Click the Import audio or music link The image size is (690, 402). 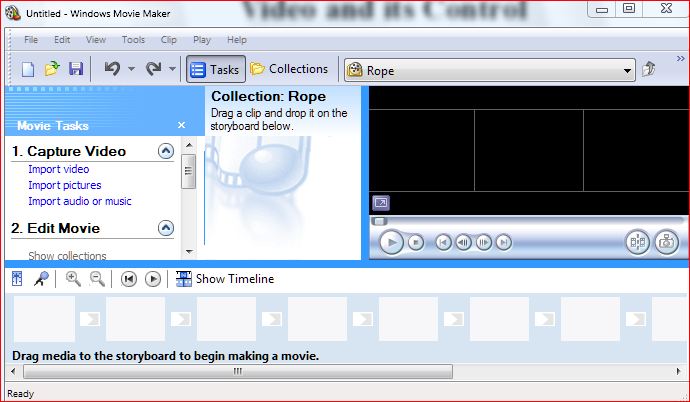[x=80, y=201]
